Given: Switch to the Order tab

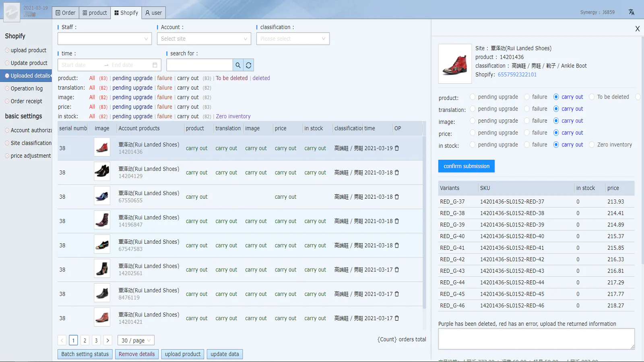Looking at the screenshot, I should [x=66, y=13].
